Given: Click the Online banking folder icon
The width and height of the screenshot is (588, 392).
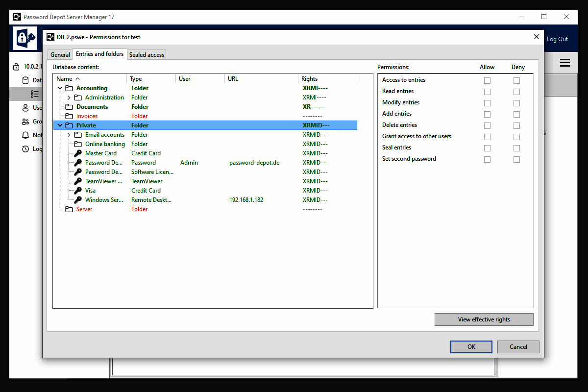Looking at the screenshot, I should (x=78, y=144).
